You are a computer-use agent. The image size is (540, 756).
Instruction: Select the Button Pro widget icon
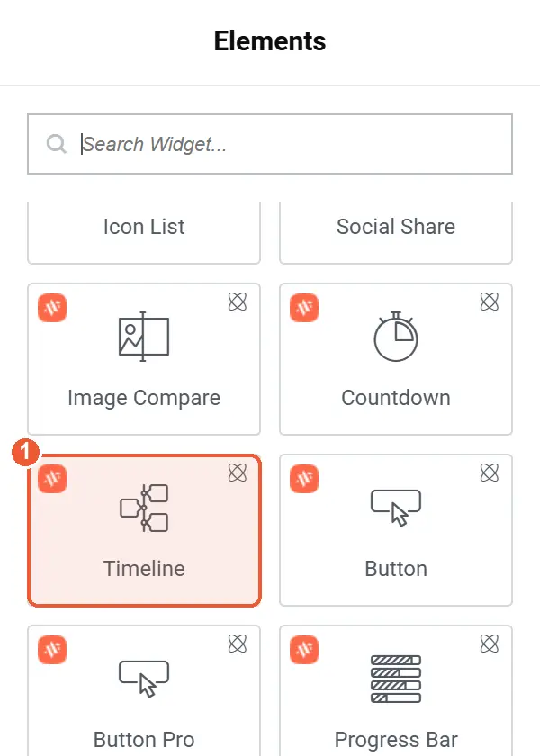tap(144, 679)
